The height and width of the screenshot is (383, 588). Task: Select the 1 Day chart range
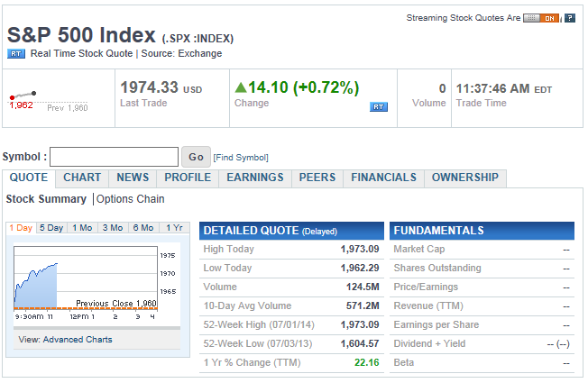tap(21, 228)
